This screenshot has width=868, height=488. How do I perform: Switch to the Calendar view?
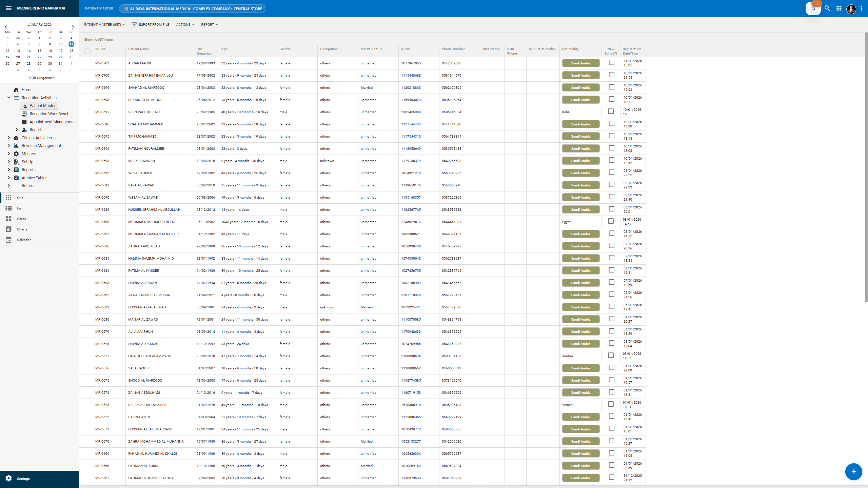point(24,240)
